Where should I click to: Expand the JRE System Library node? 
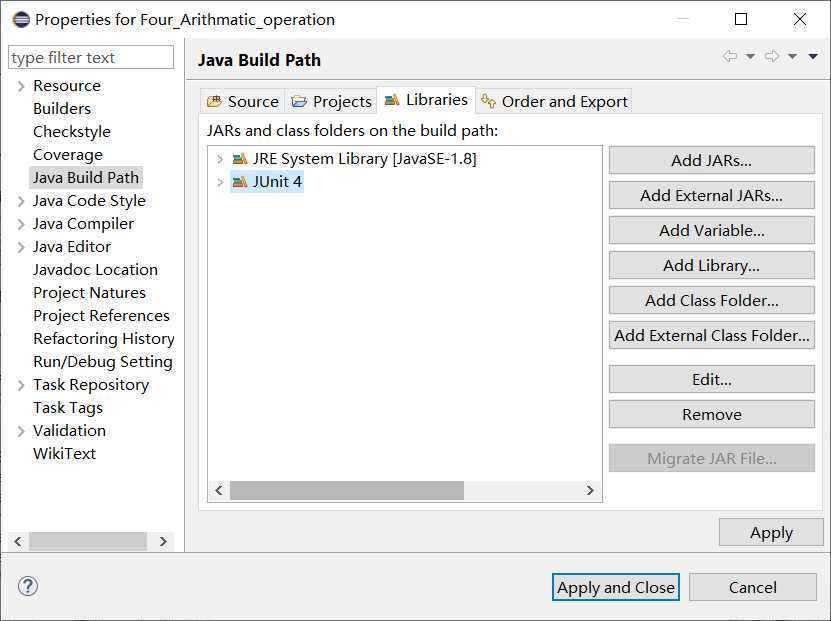pyautogui.click(x=220, y=159)
